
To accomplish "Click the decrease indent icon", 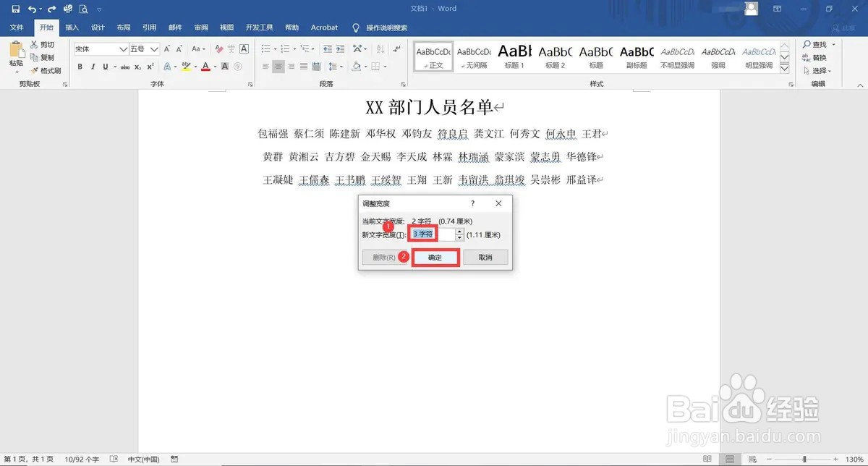I will 327,48.
